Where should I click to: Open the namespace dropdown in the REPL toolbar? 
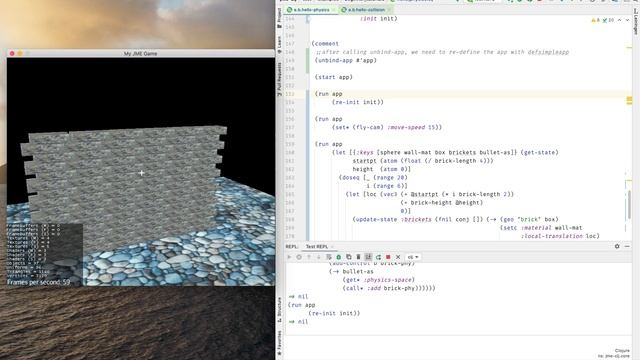[x=413, y=257]
